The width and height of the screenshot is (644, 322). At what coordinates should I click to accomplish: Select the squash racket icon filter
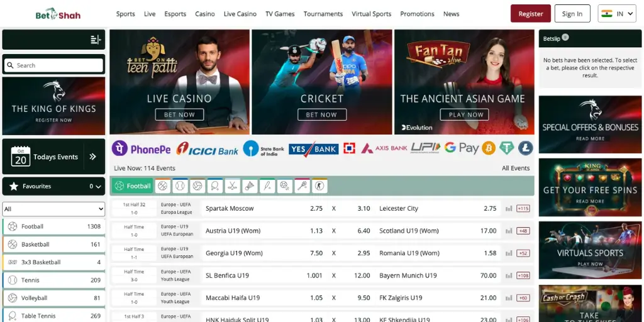(303, 186)
